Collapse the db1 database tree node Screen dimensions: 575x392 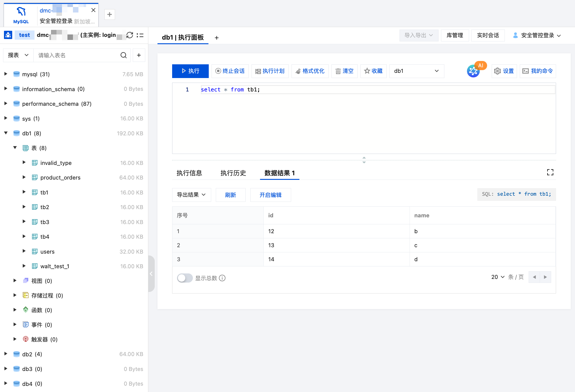click(x=6, y=133)
